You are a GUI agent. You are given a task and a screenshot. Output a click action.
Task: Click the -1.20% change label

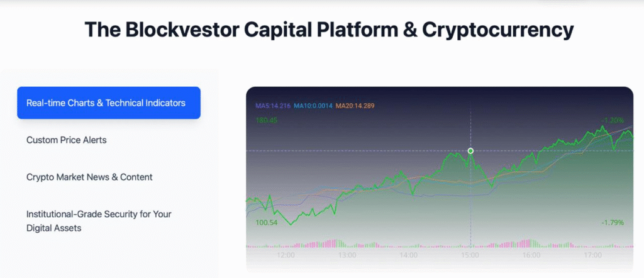click(612, 120)
